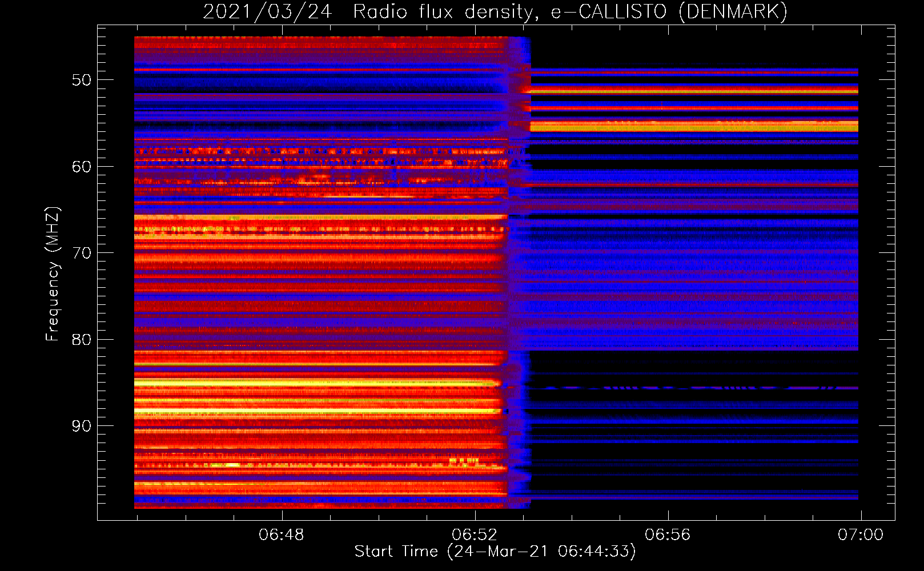Click the '80' frequency tick label
This screenshot has height=571, width=924.
tap(82, 340)
